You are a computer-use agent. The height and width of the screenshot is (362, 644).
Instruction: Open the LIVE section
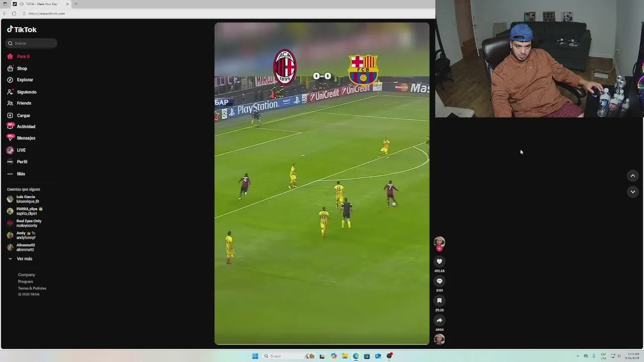point(16,150)
